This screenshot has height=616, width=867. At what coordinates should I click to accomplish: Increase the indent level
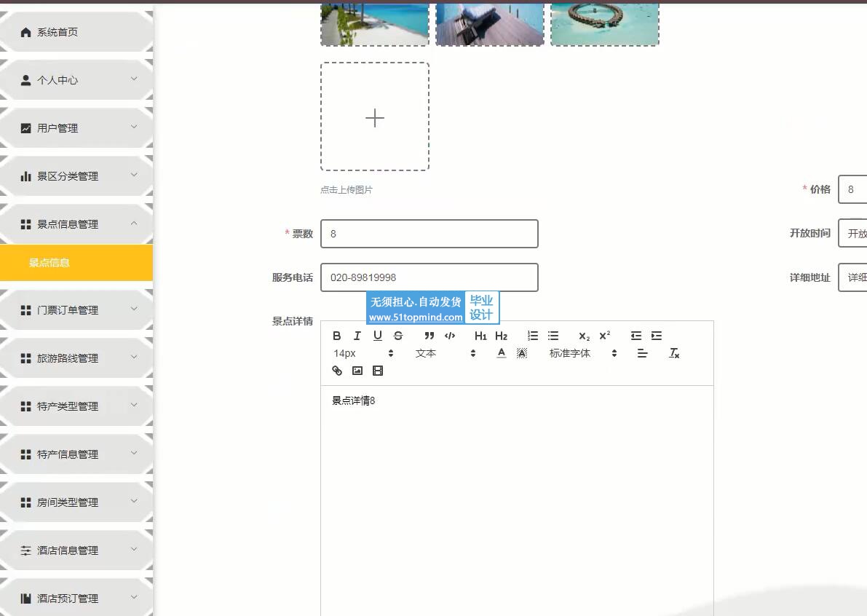tap(657, 336)
